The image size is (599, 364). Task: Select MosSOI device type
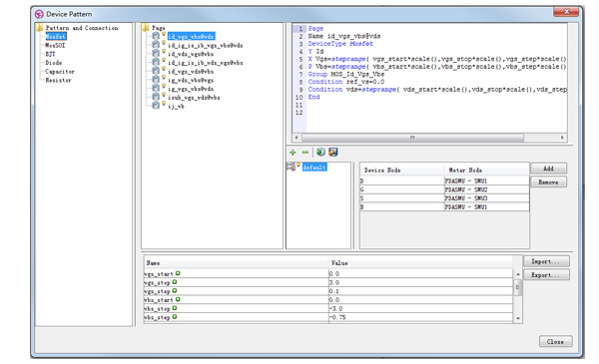coord(55,45)
